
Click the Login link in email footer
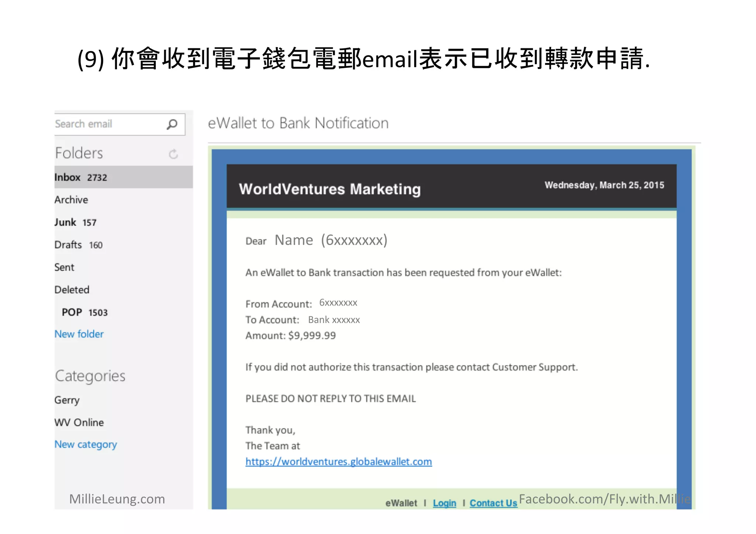pyautogui.click(x=444, y=503)
